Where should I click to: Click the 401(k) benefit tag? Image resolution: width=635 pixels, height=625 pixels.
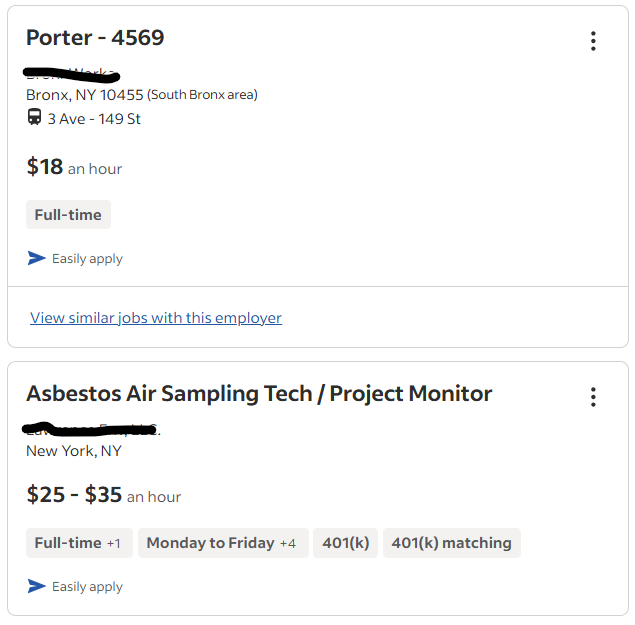[x=345, y=543]
